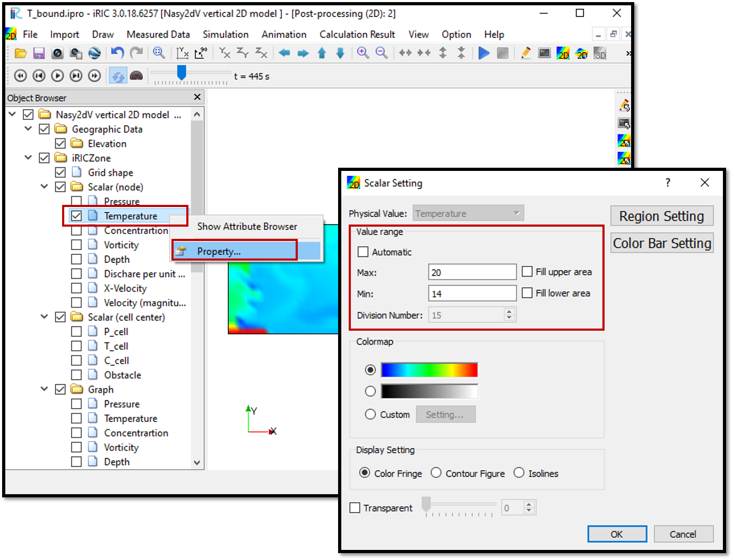
Task: Click the expand horizontally arrows icon
Action: point(406,53)
